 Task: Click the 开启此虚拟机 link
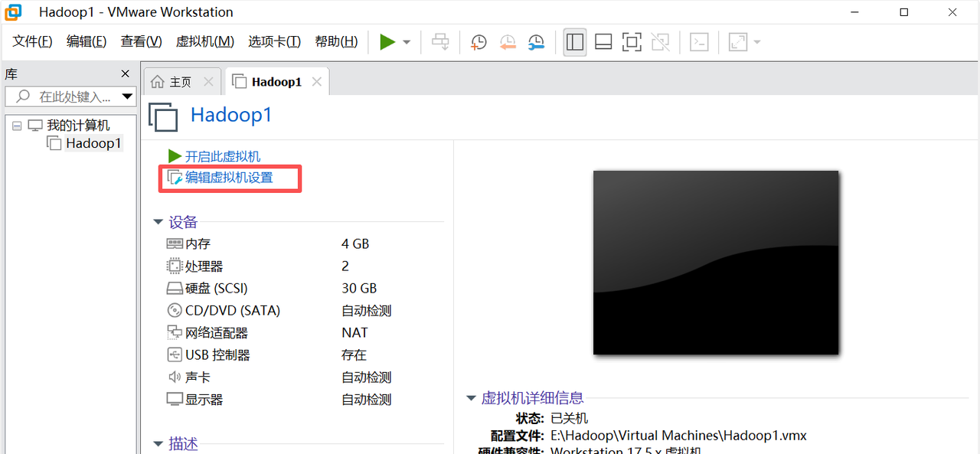click(x=224, y=155)
